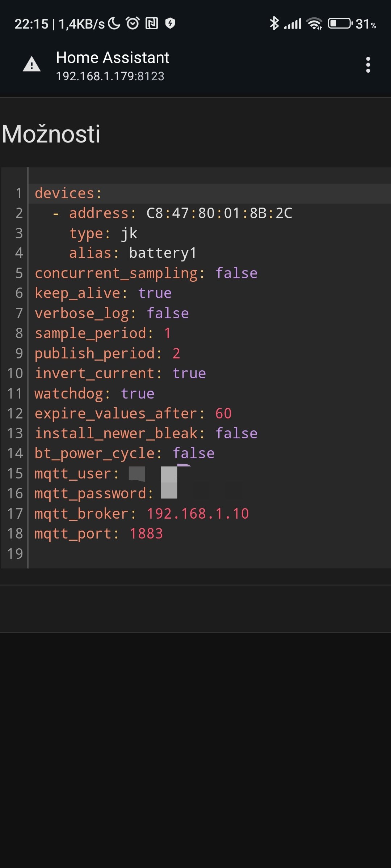Open the three-dot overflow menu
391x868 pixels.
(368, 65)
